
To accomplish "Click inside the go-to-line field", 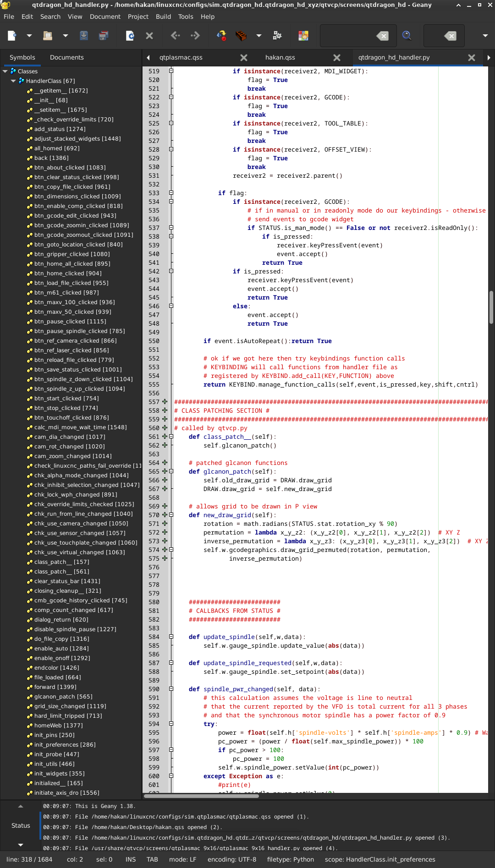I will coord(434,36).
